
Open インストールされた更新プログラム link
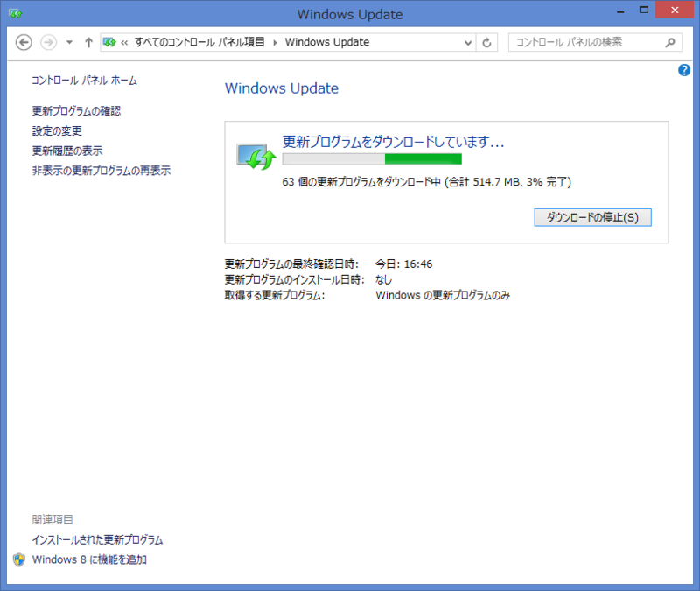[x=97, y=539]
